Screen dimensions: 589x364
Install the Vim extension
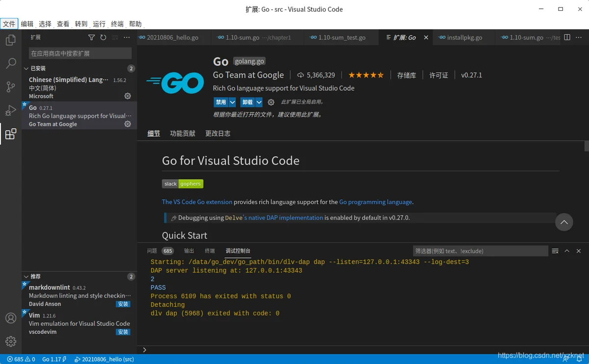coord(123,332)
